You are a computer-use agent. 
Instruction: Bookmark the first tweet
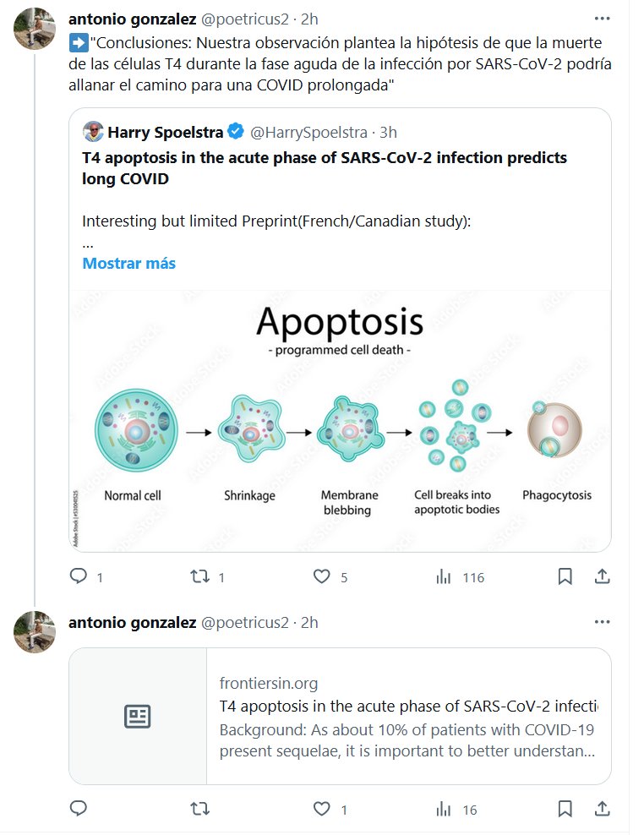[565, 576]
